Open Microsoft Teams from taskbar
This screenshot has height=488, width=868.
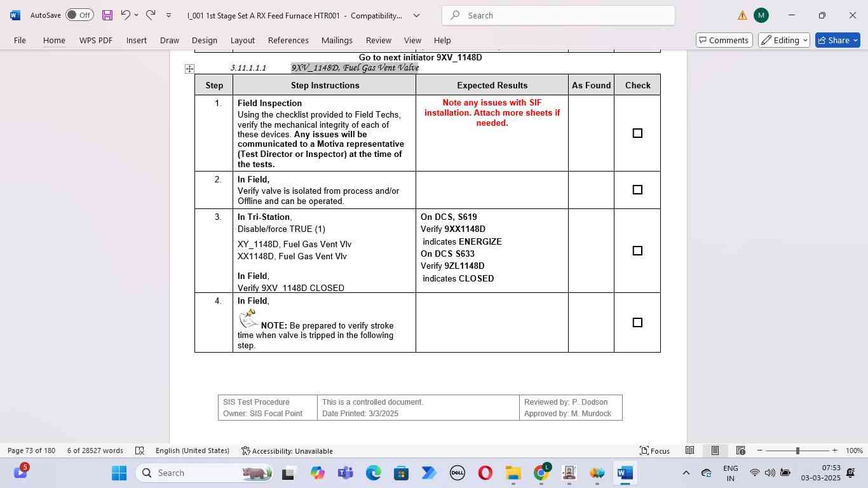[346, 473]
